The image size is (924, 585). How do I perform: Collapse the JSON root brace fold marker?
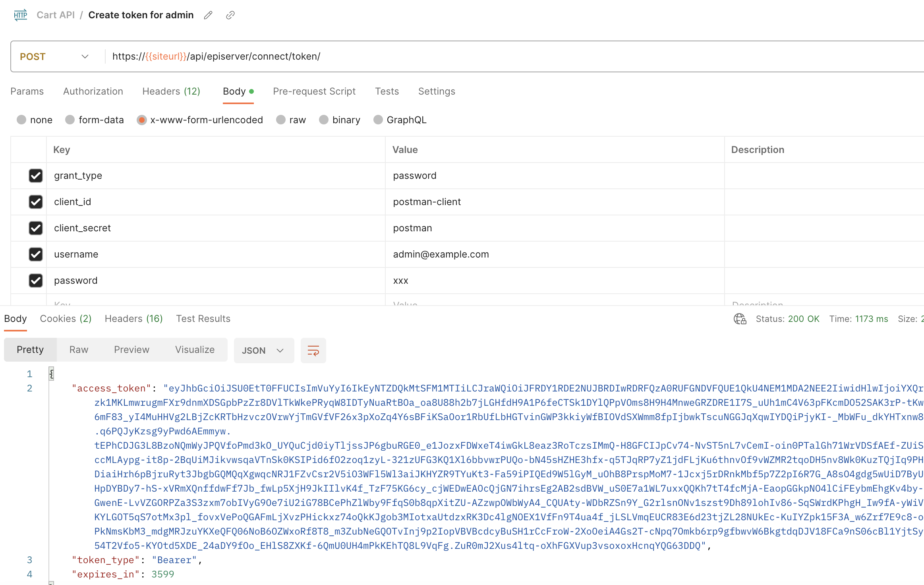[51, 374]
